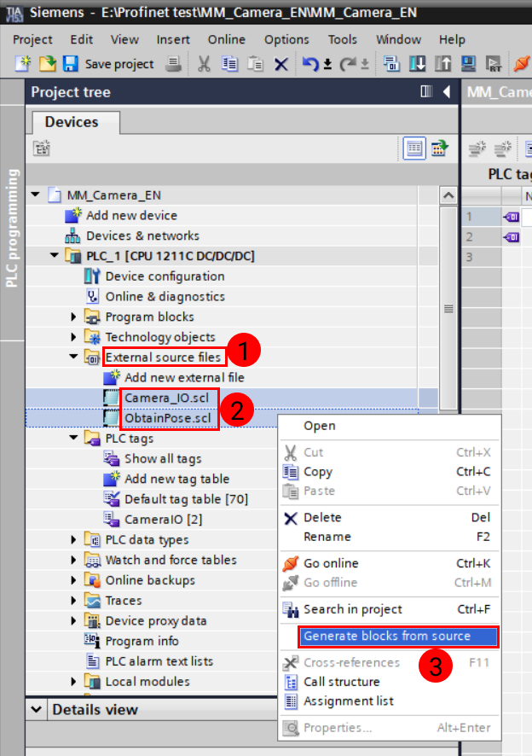The width and height of the screenshot is (532, 756).
Task: Click the Go online toolbar icon
Action: pyautogui.click(x=522, y=64)
